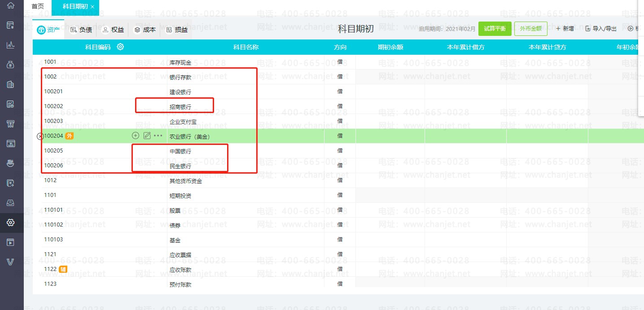
Task: Click the 期初余额 cell for 建设银行
Action: click(x=390, y=92)
